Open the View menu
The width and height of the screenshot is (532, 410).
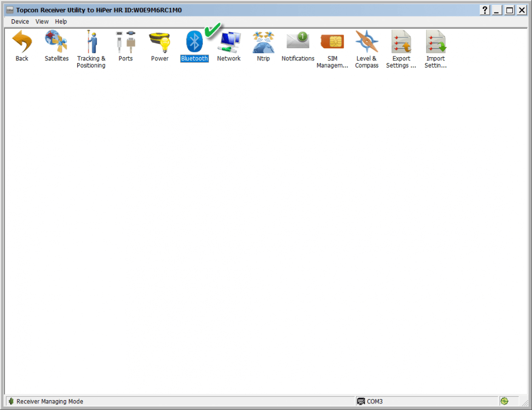(42, 21)
